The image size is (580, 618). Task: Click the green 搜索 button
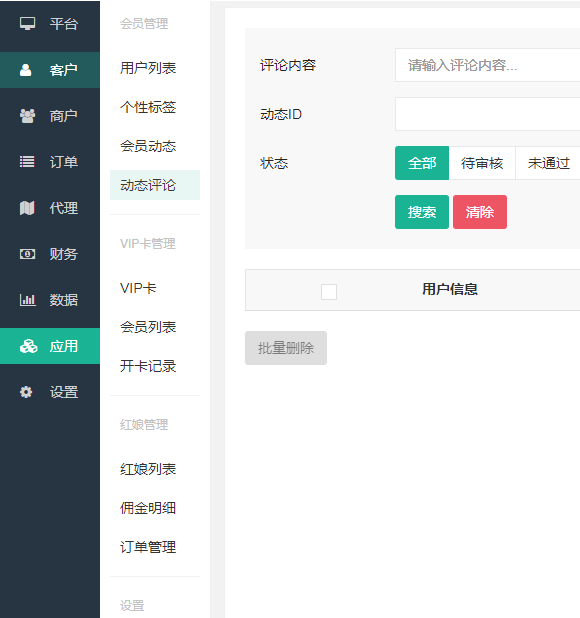click(422, 212)
